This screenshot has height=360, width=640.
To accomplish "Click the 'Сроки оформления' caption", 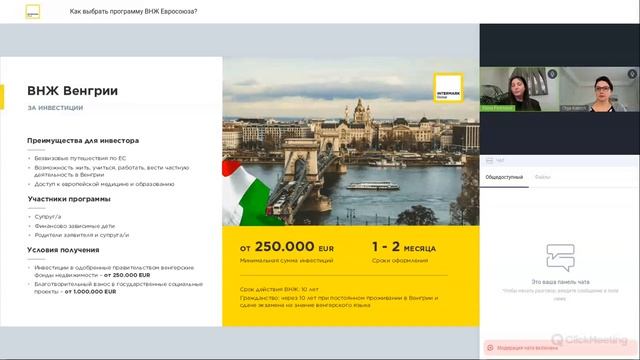I will pos(400,260).
